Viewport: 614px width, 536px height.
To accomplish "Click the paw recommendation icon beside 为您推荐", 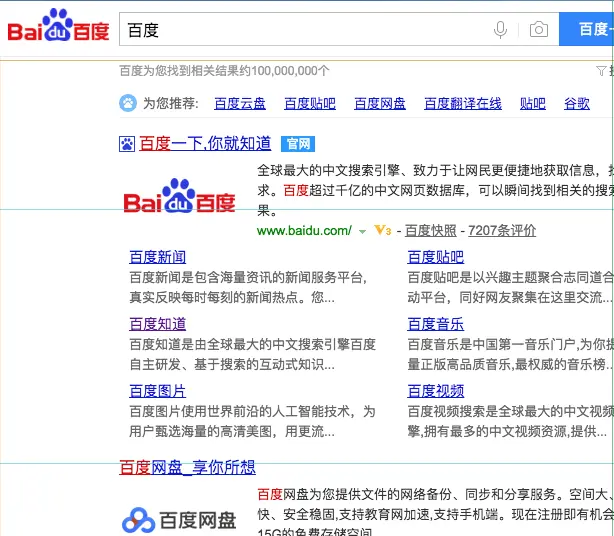I will [x=128, y=103].
